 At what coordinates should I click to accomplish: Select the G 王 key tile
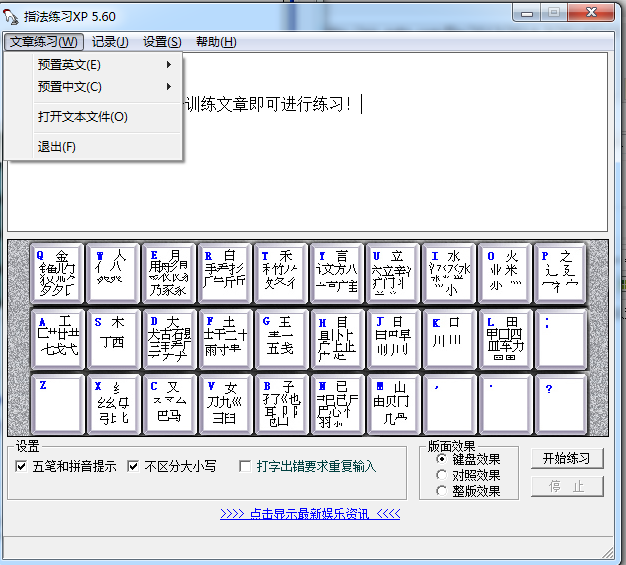pos(280,338)
